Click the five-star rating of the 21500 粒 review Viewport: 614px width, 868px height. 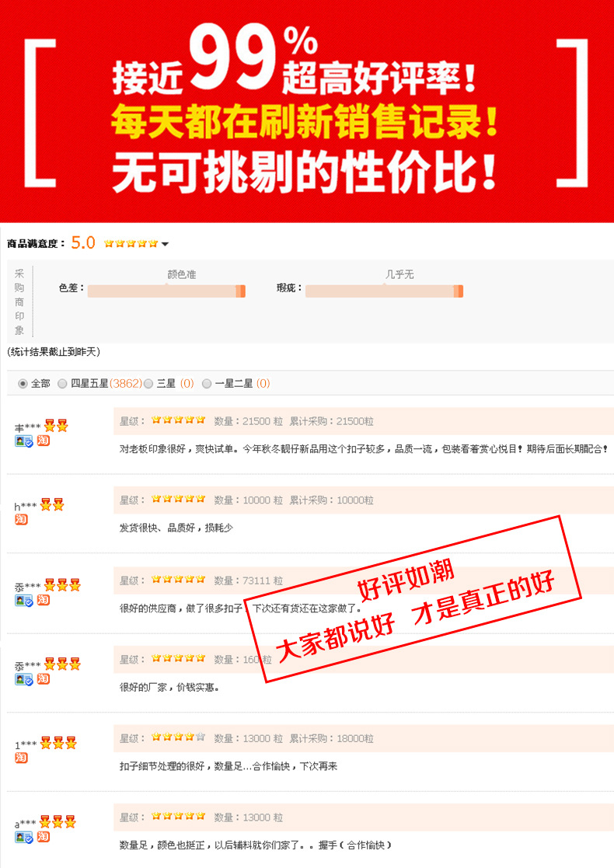click(x=178, y=420)
